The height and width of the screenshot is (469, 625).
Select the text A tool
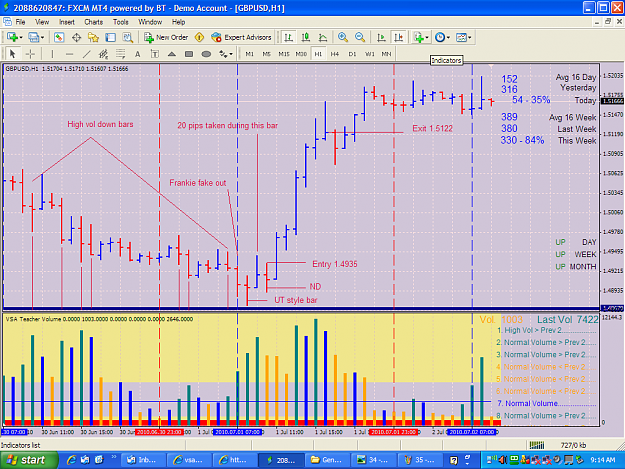tap(138, 54)
